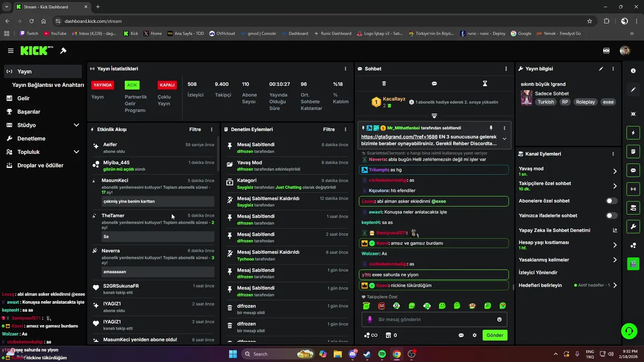644x362 pixels.
Task: Open Spotify from the Windows taskbar
Action: pyautogui.click(x=382, y=354)
